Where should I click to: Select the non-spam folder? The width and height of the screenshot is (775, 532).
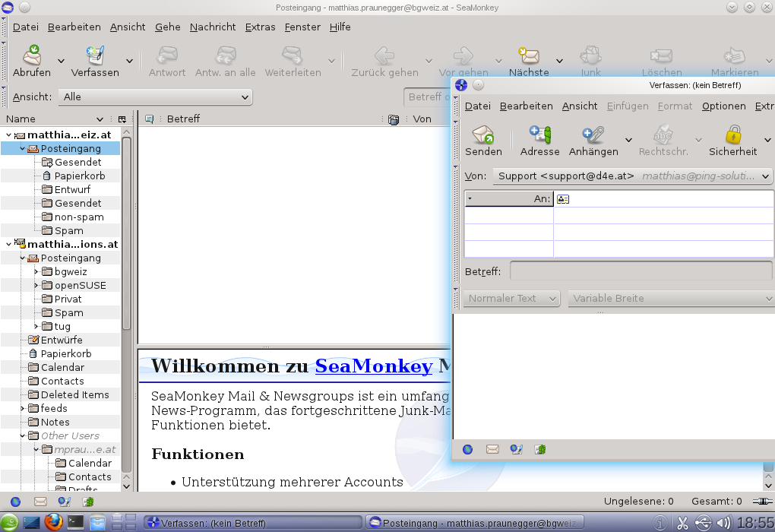[x=79, y=217]
